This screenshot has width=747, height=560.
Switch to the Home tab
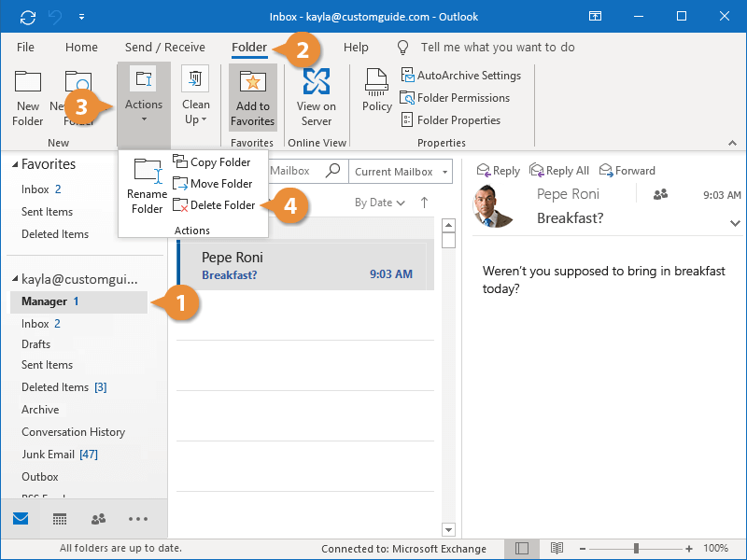(x=81, y=48)
